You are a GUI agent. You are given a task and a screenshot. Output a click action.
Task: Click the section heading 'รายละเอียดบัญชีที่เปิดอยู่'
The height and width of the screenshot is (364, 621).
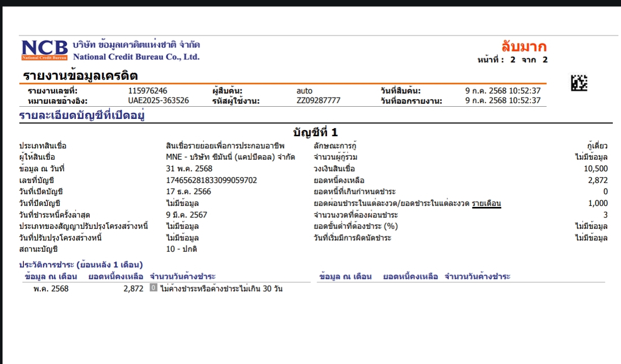click(x=82, y=115)
